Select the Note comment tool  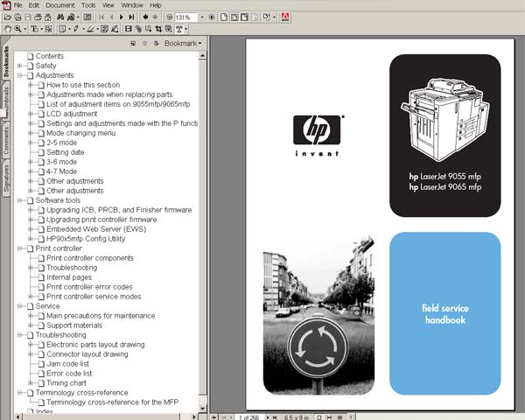(x=62, y=29)
